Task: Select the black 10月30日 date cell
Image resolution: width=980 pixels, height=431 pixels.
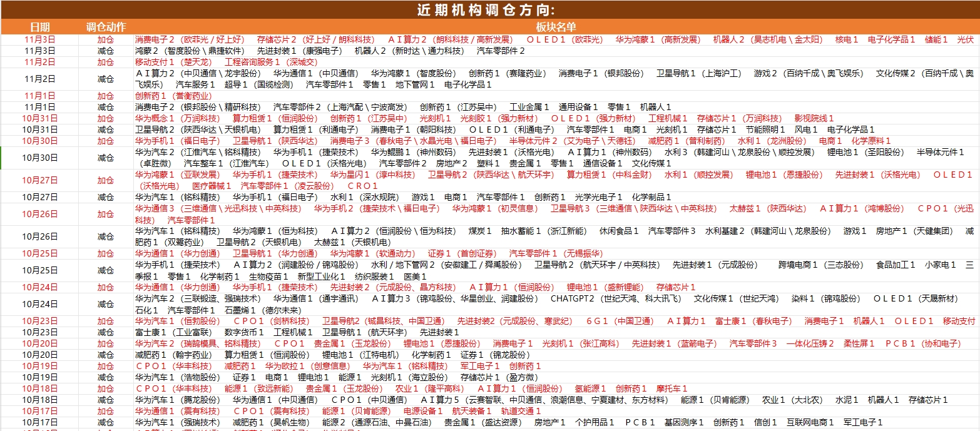Action: (x=40, y=158)
